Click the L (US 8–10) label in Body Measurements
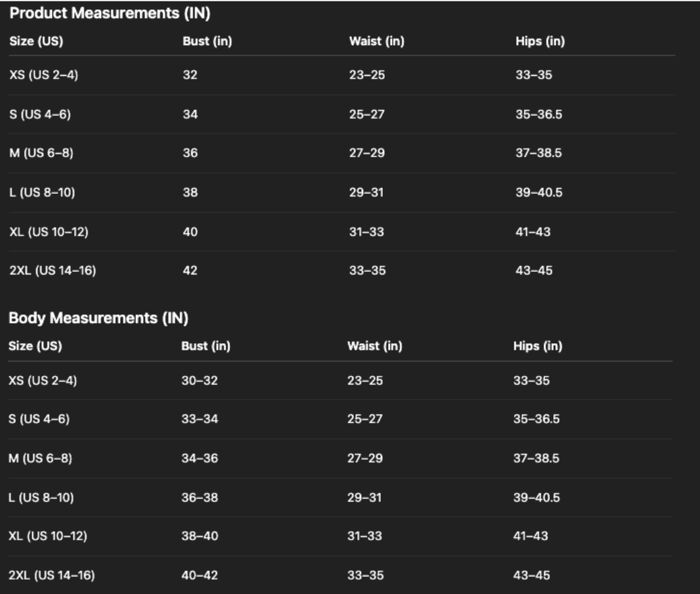 (41, 498)
